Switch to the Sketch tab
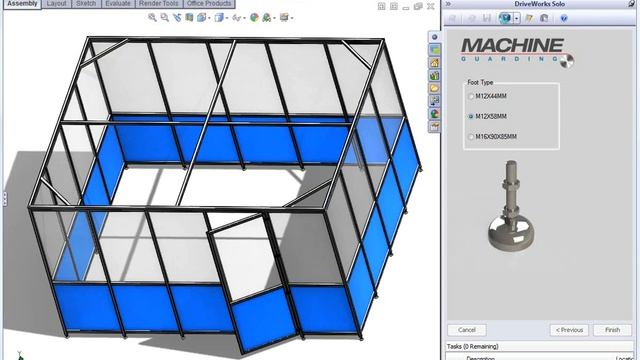Screen dimensions: 640x360 click(86, 4)
